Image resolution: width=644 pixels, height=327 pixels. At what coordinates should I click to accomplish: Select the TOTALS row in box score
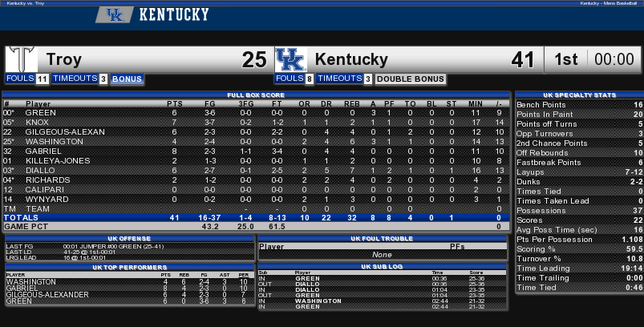pyautogui.click(x=256, y=217)
